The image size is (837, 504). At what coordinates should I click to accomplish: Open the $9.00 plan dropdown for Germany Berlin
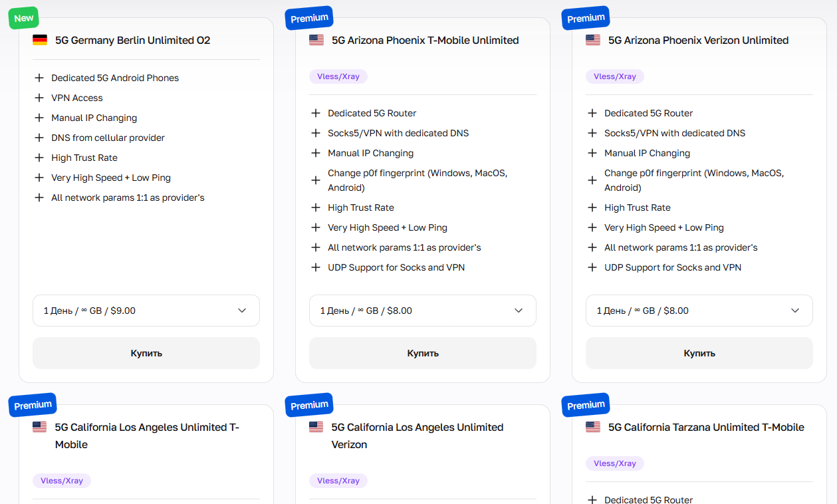pos(146,311)
